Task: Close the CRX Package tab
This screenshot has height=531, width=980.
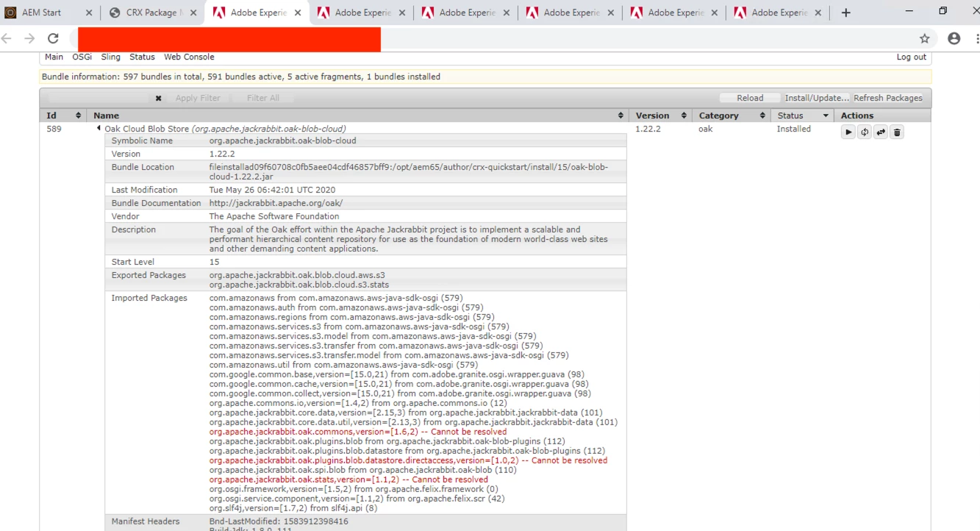Action: pyautogui.click(x=193, y=13)
